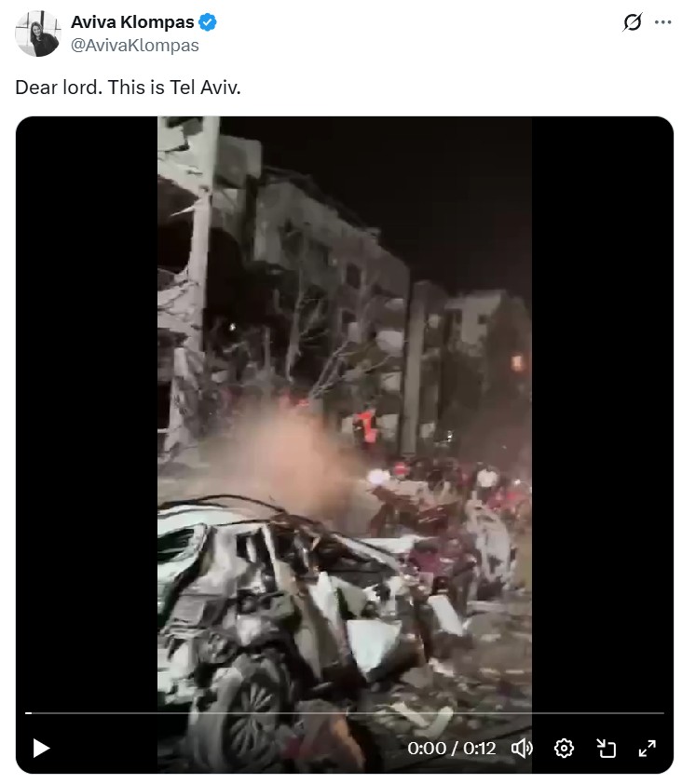Image resolution: width=682 pixels, height=784 pixels.
Task: Click the 'Dear lord.' post text
Action: coord(59,88)
